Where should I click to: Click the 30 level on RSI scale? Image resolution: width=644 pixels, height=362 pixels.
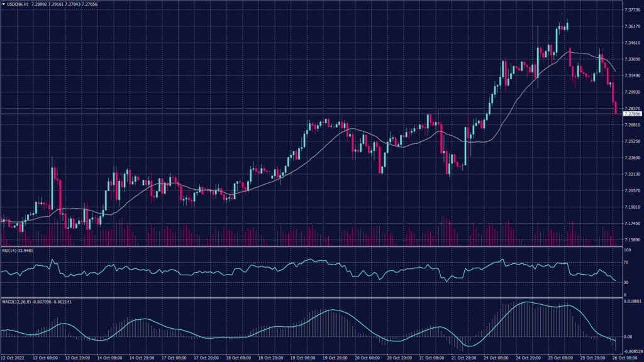click(x=627, y=282)
